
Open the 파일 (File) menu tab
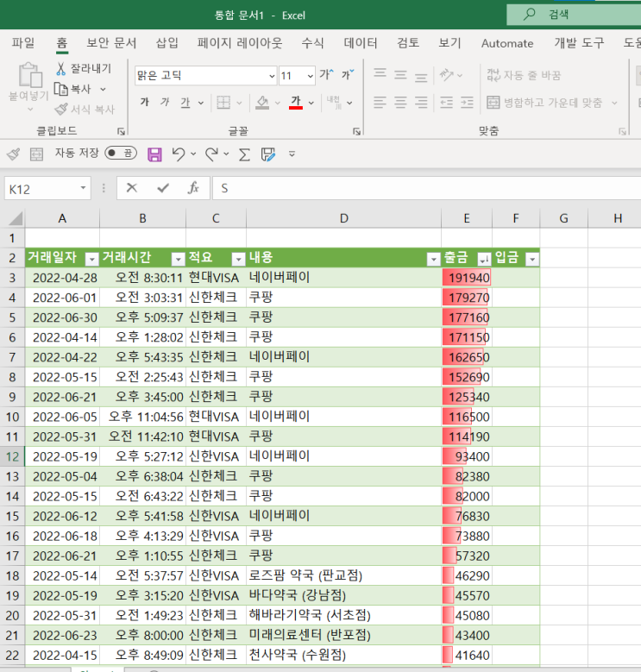tap(23, 43)
